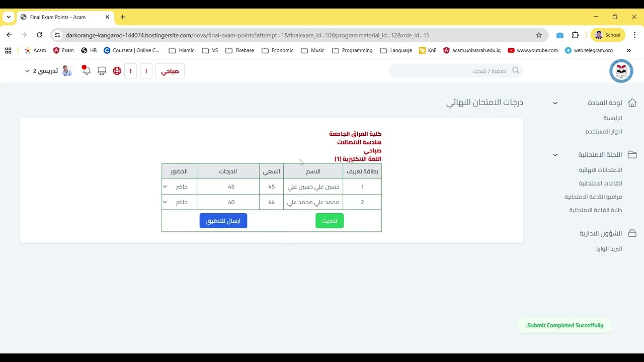This screenshot has height=362, width=644.
Task: Click the site info icon in address bar
Action: point(57,35)
